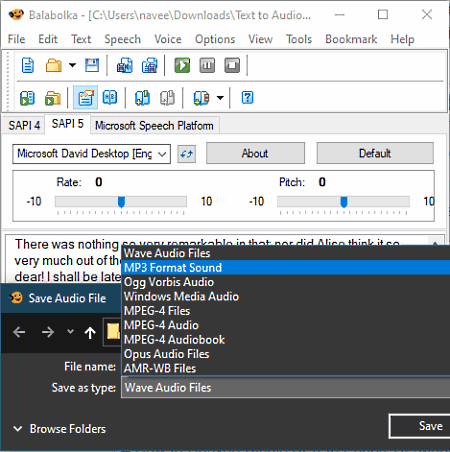Start reading aloud with green Play button
This screenshot has height=452, width=450.
[x=182, y=65]
